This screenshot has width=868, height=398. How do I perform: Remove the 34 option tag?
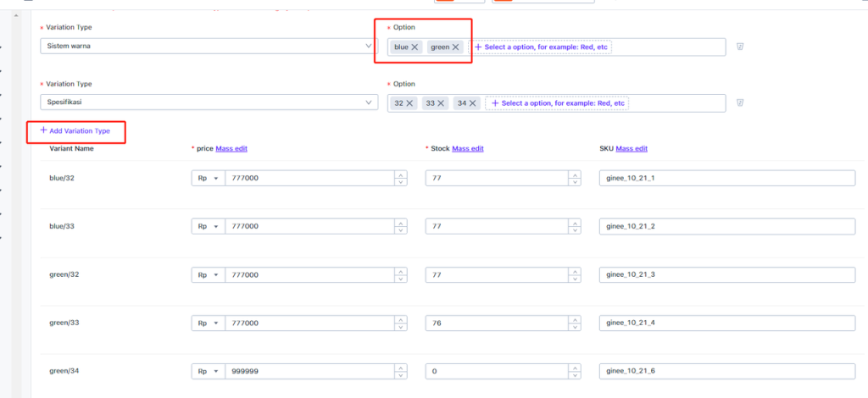[x=471, y=103]
